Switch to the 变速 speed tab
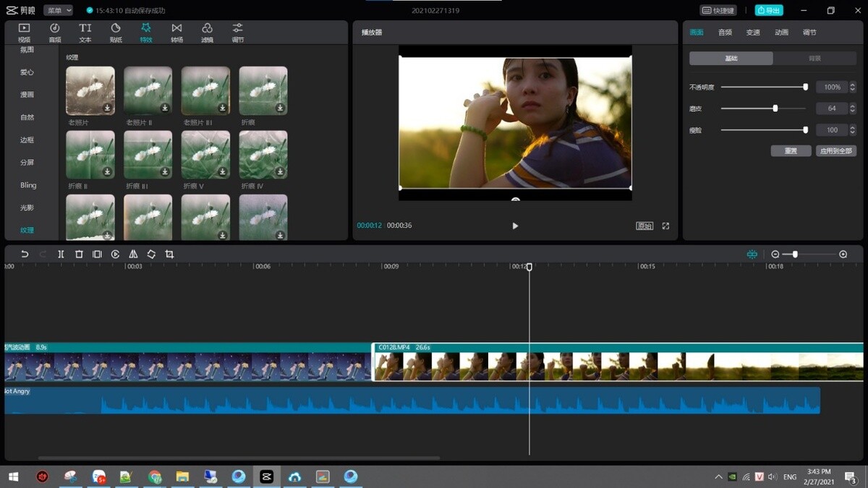This screenshot has width=868, height=488. point(753,33)
